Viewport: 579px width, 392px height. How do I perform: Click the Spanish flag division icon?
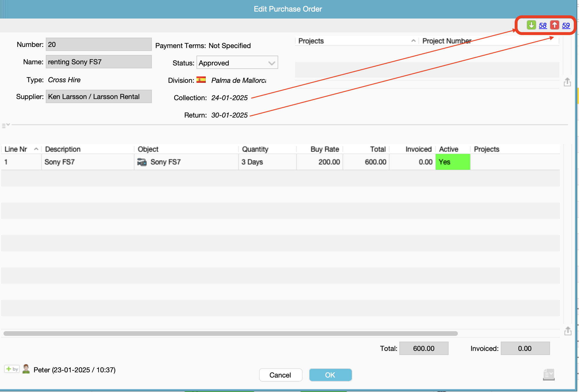[x=201, y=80]
